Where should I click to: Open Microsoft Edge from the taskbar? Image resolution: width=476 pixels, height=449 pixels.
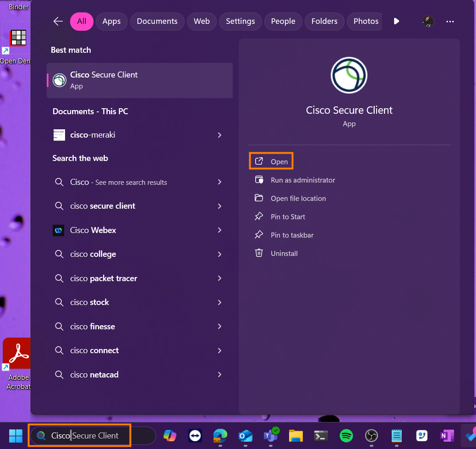coord(220,436)
